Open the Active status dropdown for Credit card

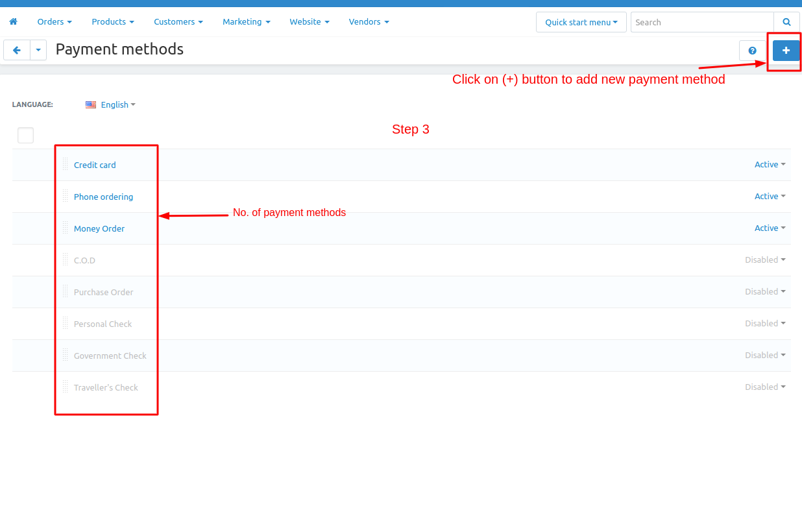click(770, 165)
